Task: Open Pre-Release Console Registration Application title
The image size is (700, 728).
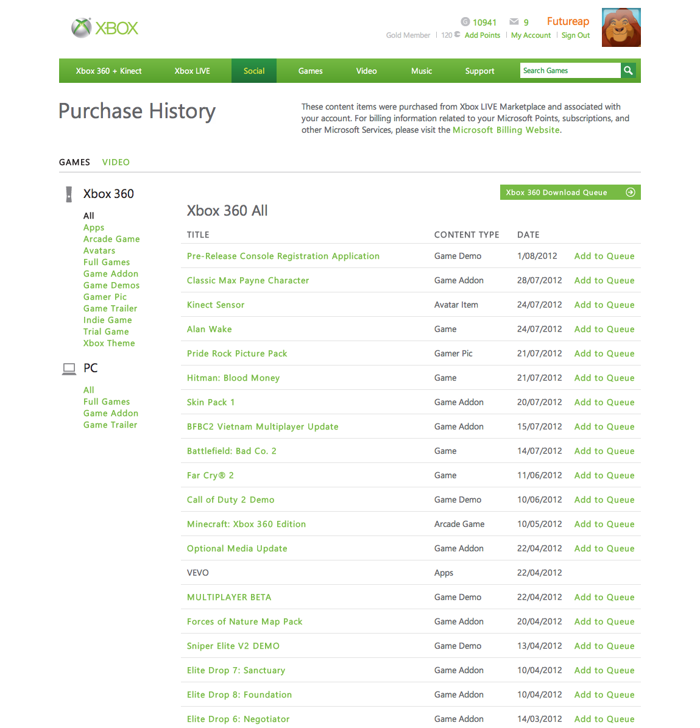Action: tap(283, 256)
